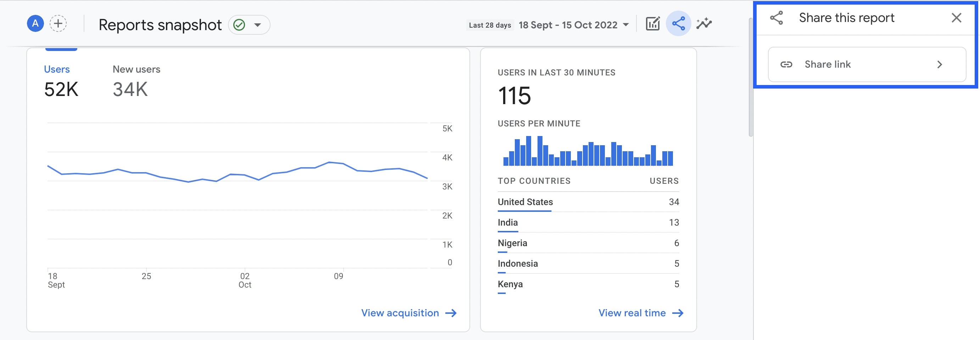Viewport: 980px width, 340px height.
Task: Click the Indonesia country row
Action: [588, 263]
